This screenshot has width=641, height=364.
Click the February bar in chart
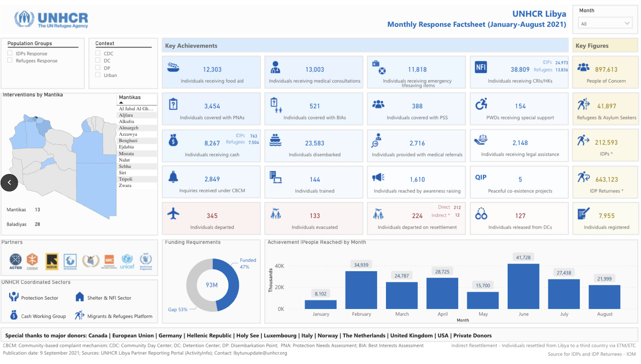361,290
